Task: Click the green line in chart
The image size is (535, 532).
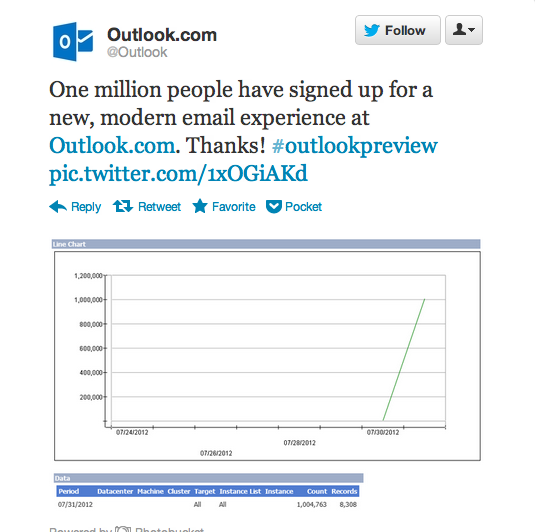Action: coord(404,360)
